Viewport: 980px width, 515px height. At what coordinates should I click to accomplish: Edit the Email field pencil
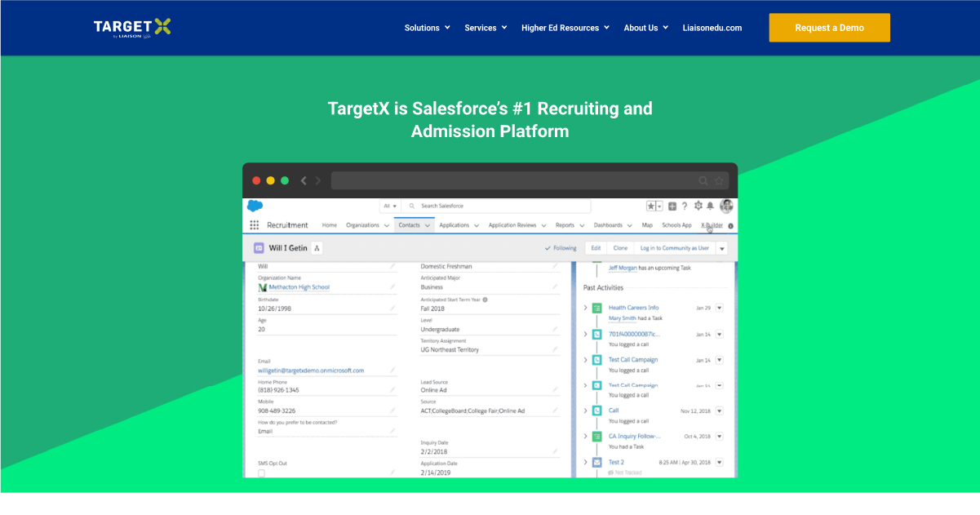392,370
